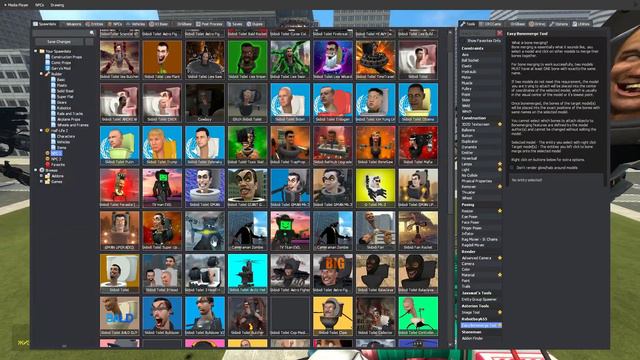
Task: Select the Skibidi Fan spawn icon
Action: point(375,230)
